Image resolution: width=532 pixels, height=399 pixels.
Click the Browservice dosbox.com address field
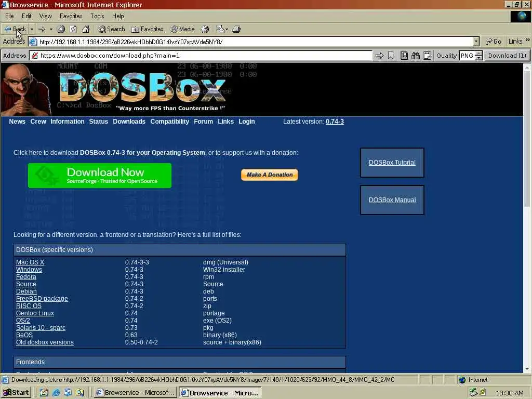pos(201,56)
